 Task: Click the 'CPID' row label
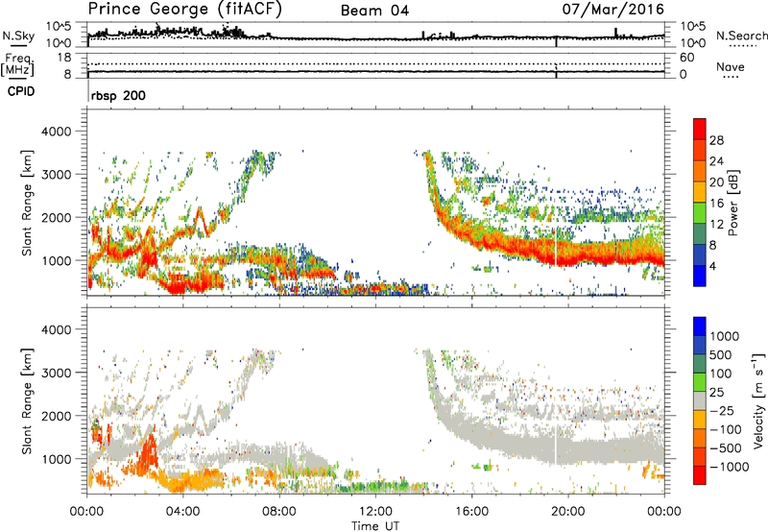(x=21, y=91)
